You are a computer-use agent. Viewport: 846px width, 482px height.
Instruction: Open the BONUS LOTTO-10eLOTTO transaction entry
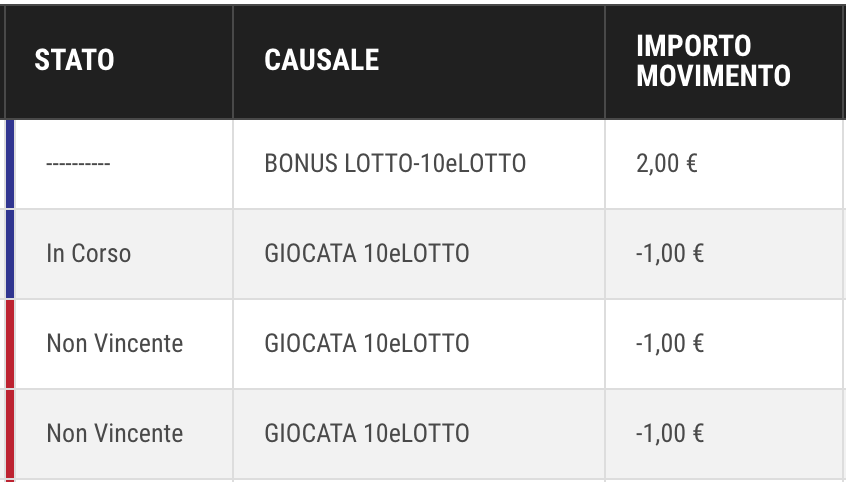click(x=395, y=164)
